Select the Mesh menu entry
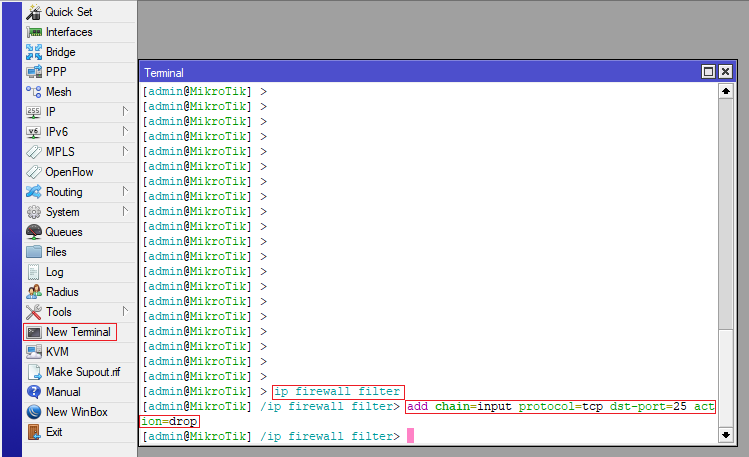Screen dimensions: 749x457 click(x=59, y=92)
